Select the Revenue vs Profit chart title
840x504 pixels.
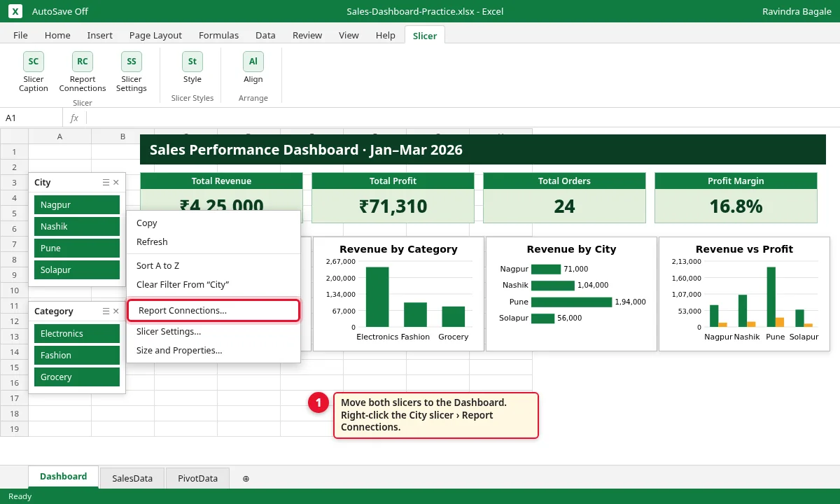click(x=744, y=249)
